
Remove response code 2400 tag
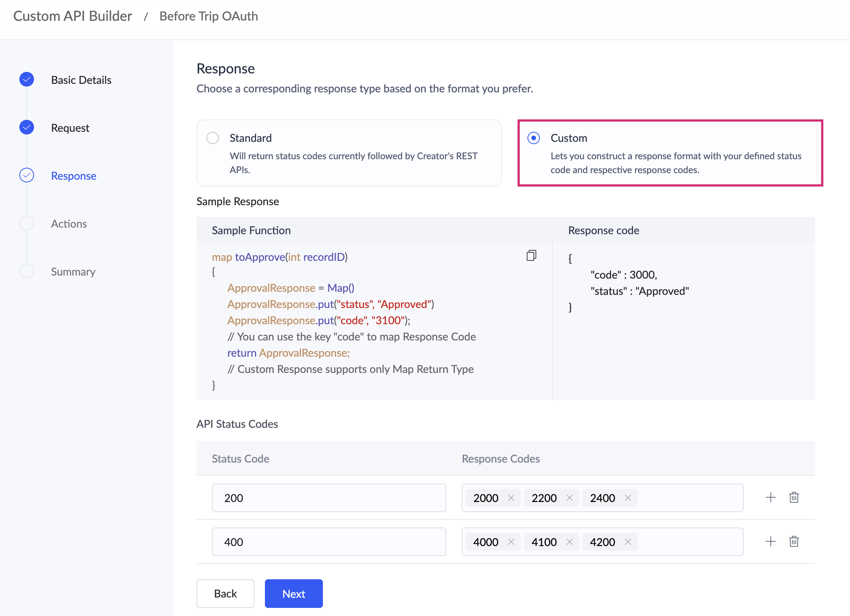tap(628, 498)
